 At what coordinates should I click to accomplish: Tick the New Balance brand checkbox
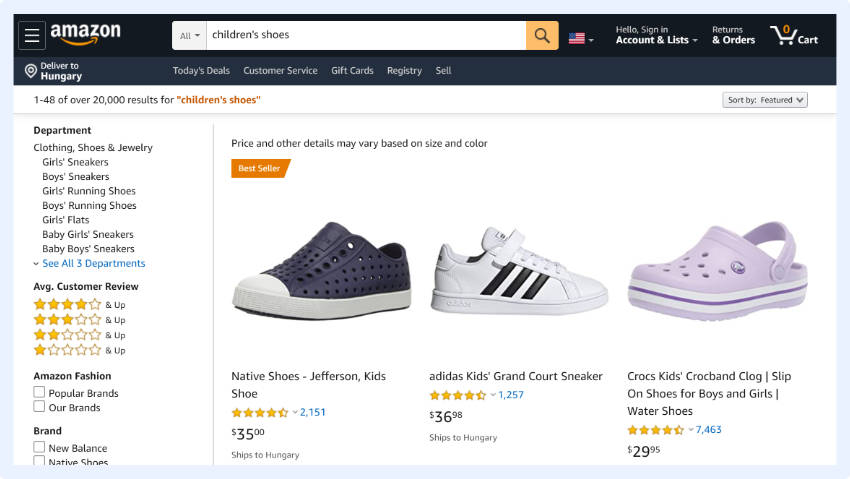(x=40, y=448)
